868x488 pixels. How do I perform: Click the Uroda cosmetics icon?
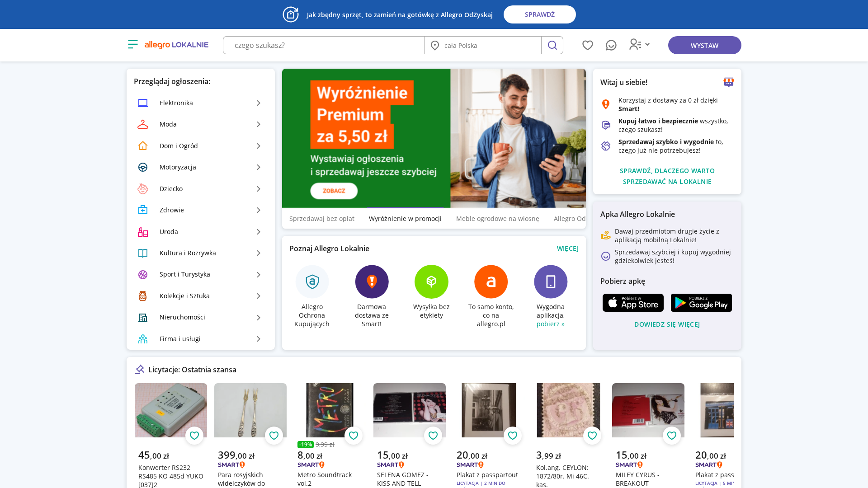[x=143, y=232]
